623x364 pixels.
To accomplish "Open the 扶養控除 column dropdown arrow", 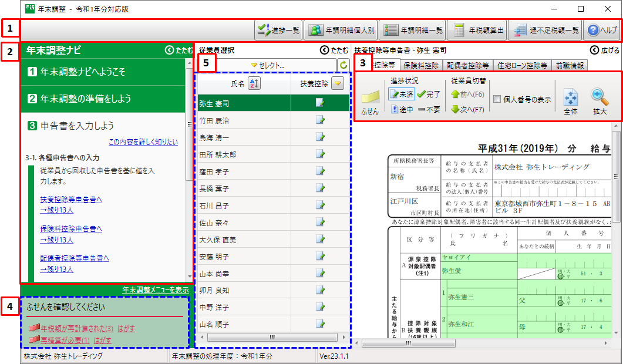I will pos(337,83).
